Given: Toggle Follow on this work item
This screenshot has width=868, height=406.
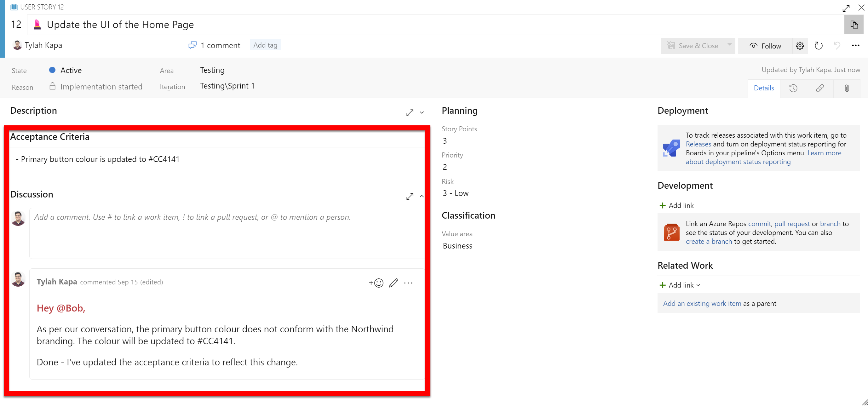Looking at the screenshot, I should pos(765,46).
